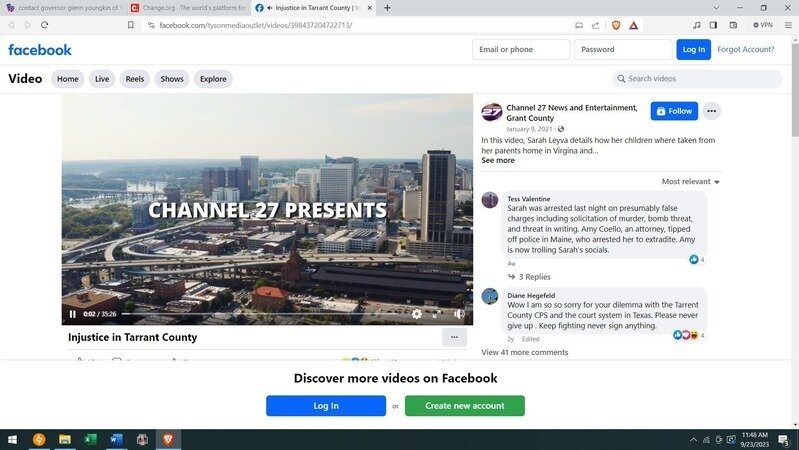Screen dimensions: 799x450
Task: Open video settings gear
Action: click(x=417, y=314)
